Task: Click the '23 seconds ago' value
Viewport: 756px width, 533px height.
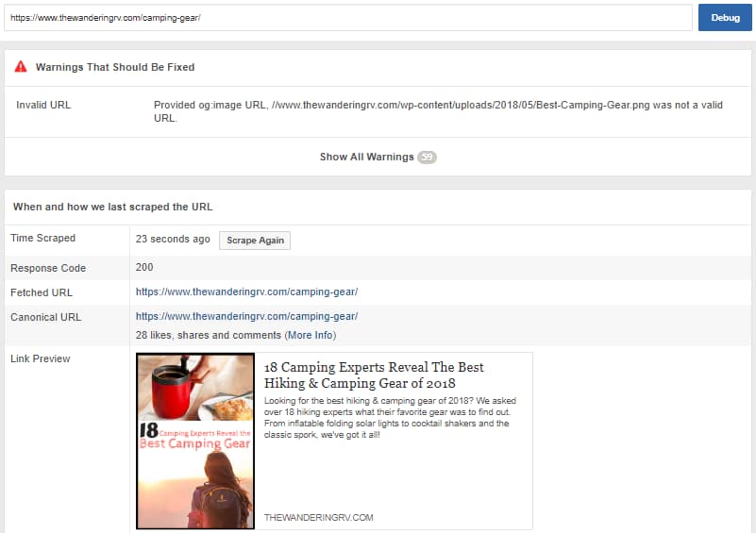Action: coord(173,239)
